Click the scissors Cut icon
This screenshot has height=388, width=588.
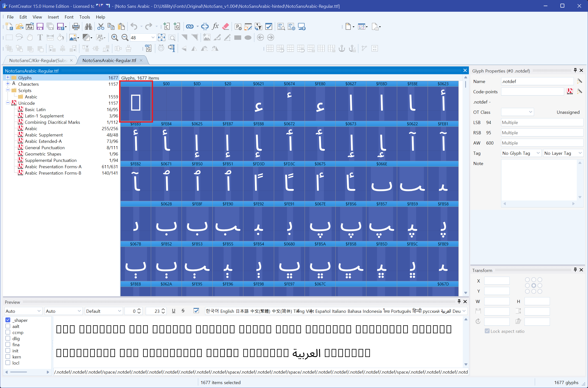(x=101, y=26)
